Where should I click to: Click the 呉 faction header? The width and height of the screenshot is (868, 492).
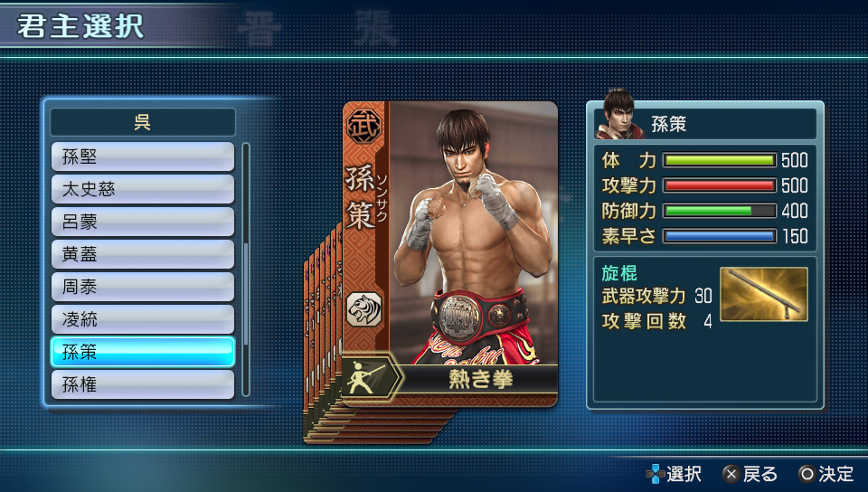point(143,122)
